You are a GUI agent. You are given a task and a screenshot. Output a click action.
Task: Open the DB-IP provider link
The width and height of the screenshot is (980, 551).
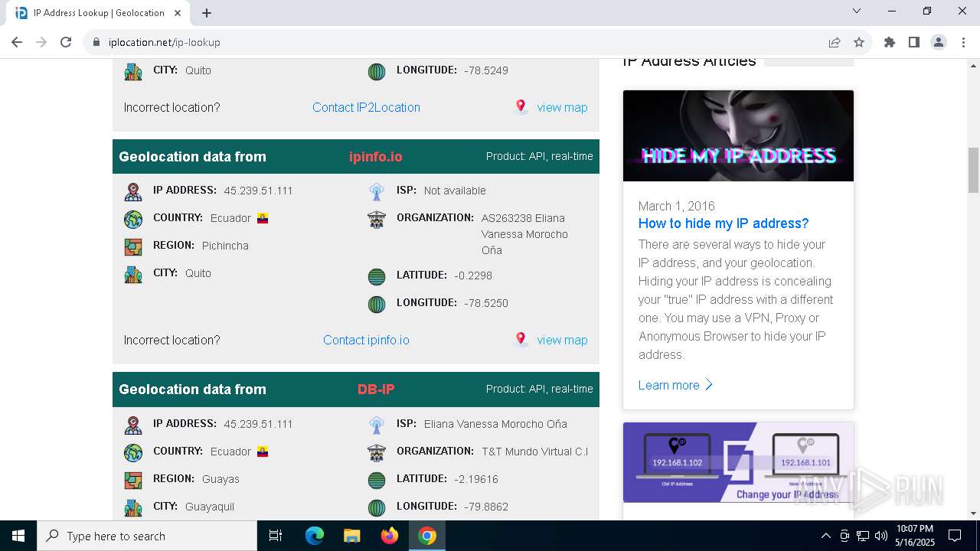tap(376, 390)
